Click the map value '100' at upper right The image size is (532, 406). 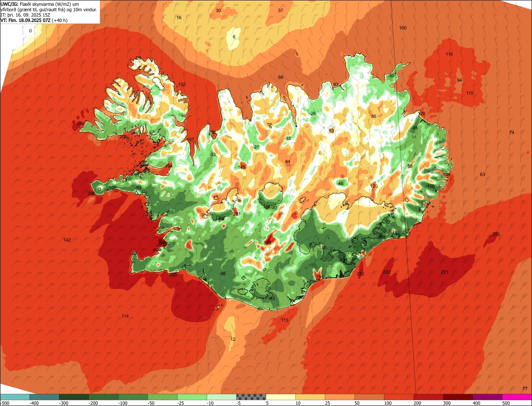click(x=403, y=28)
